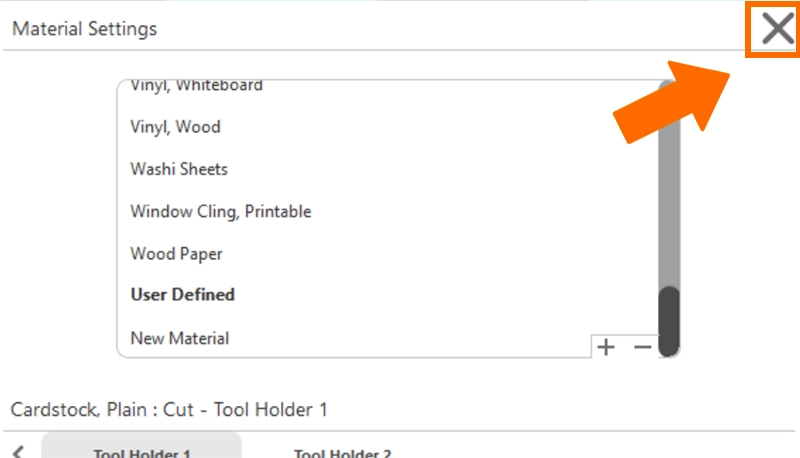The width and height of the screenshot is (800, 458).
Task: Click the dark scrollbar thumb in material list
Action: coord(669,318)
